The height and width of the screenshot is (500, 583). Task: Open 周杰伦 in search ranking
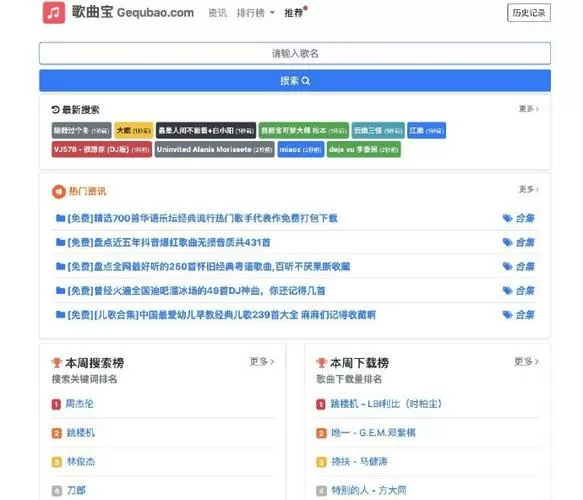pyautogui.click(x=80, y=404)
